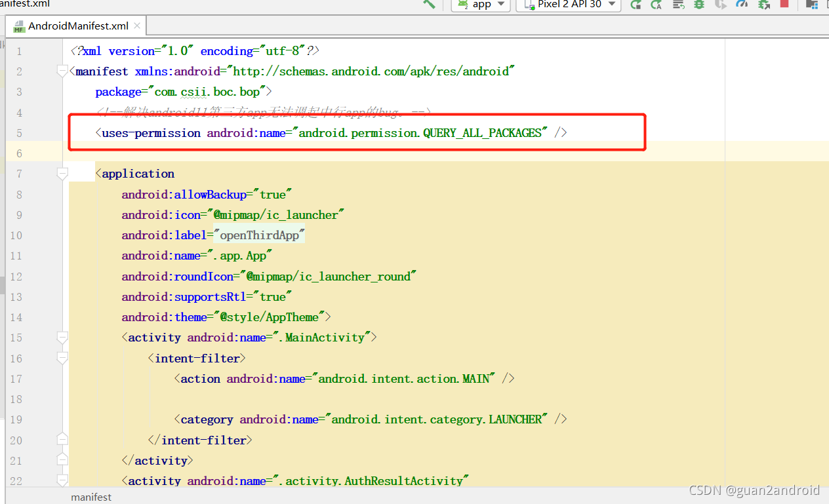Click the rerun app icon
The height and width of the screenshot is (504, 829).
(x=636, y=5)
